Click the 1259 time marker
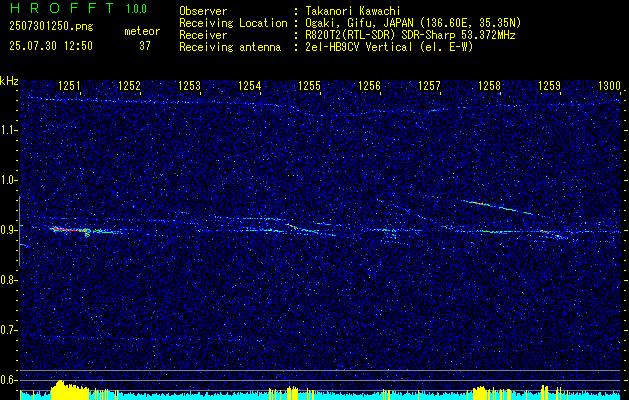The width and height of the screenshot is (629, 400). tap(549, 85)
